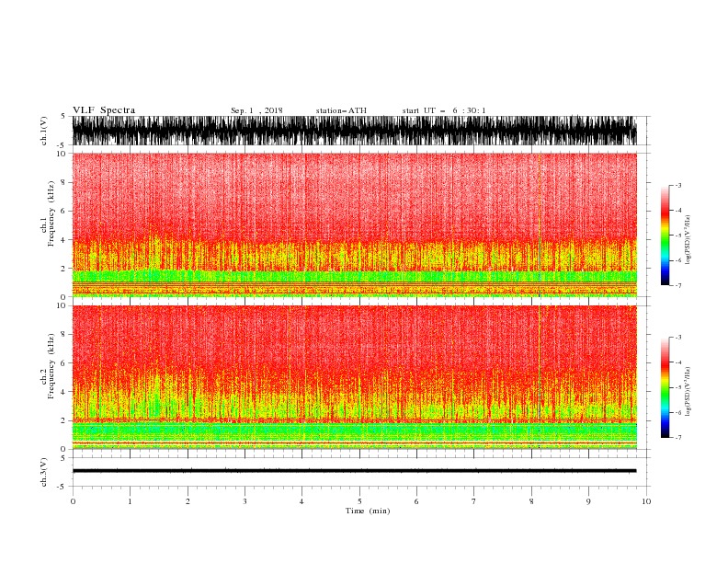Image resolution: width=728 pixels, height=563 pixels.
Task: Click the time axis tick label "2"
Action: click(x=188, y=501)
